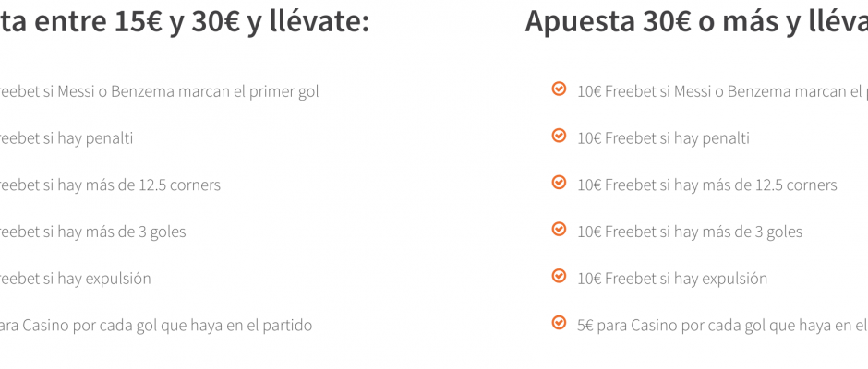Click the checkmark next to 10€ expulsión Freebet
Image resolution: width=868 pixels, height=369 pixels.
pos(559,276)
